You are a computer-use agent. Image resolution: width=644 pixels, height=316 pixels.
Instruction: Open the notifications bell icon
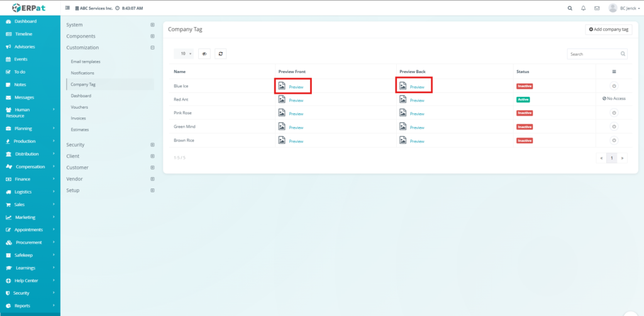(584, 8)
